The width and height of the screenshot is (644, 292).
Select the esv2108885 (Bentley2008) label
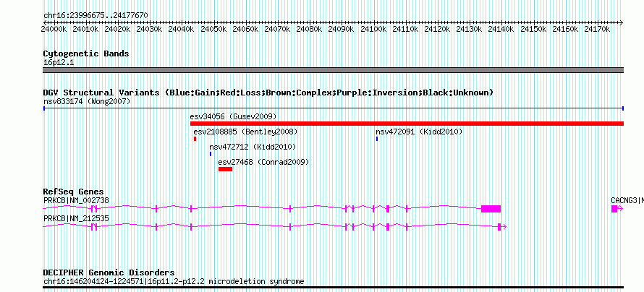[x=245, y=132]
